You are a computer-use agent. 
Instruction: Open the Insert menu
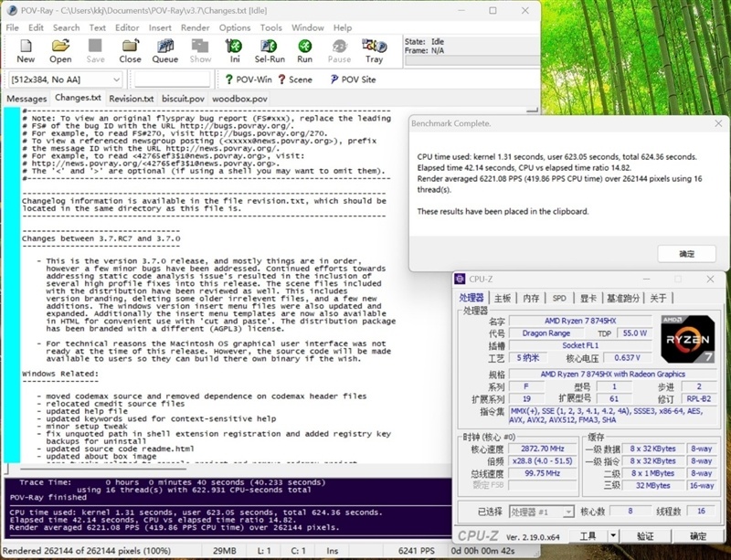[x=160, y=27]
